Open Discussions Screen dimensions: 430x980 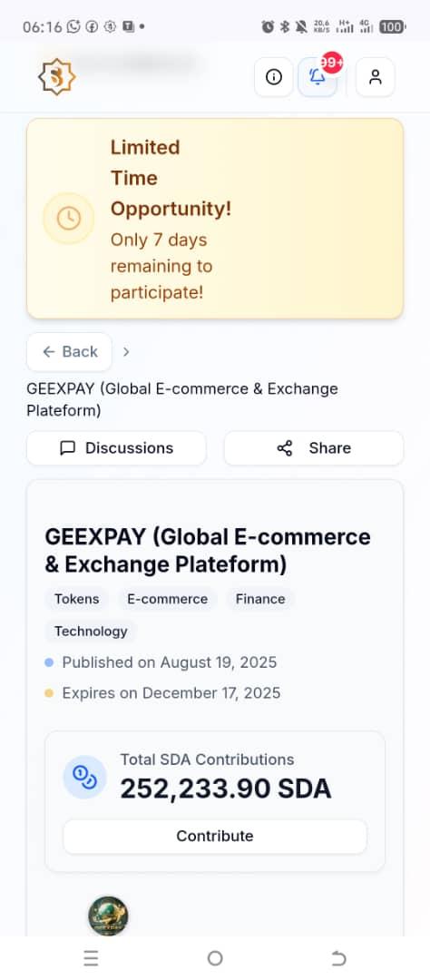click(x=116, y=448)
